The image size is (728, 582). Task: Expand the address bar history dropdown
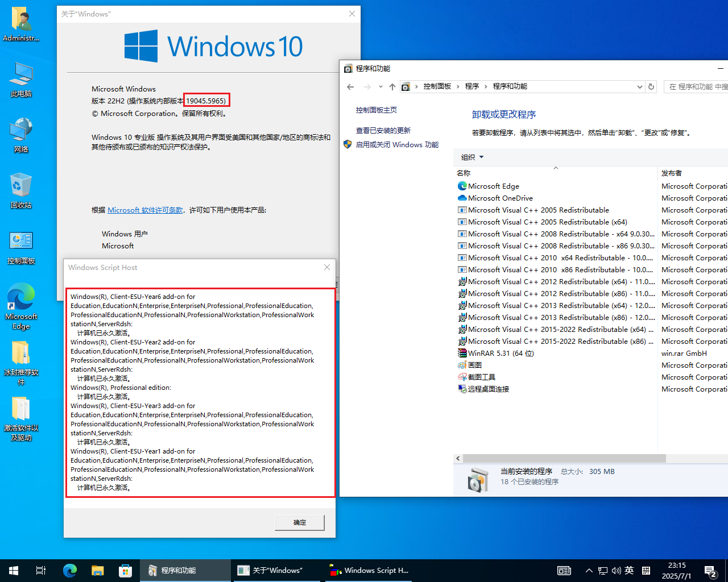click(640, 87)
